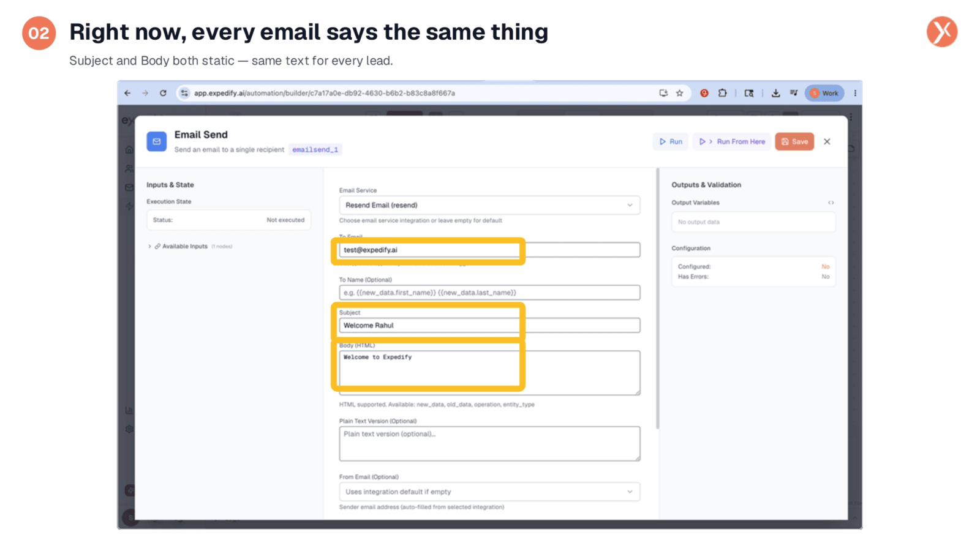
Task: Click the Sender email address hint text
Action: pos(421,507)
